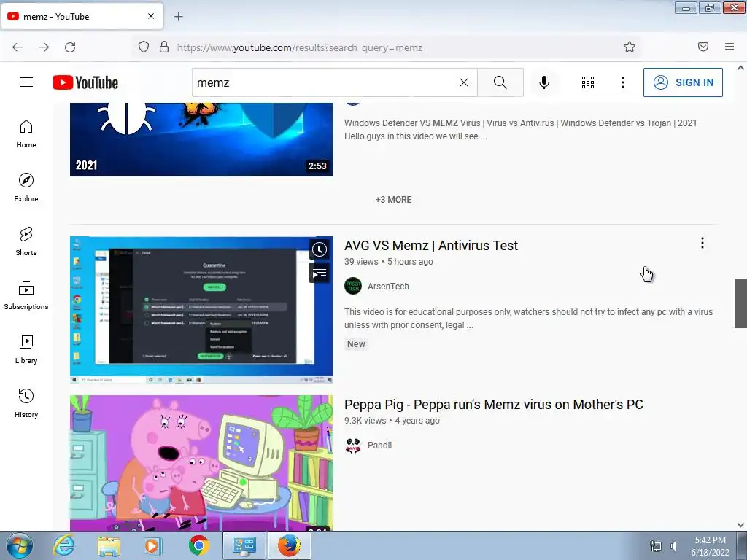Click the Windows Defender VS MEMZ thumbnail
This screenshot has width=747, height=560.
[201, 139]
